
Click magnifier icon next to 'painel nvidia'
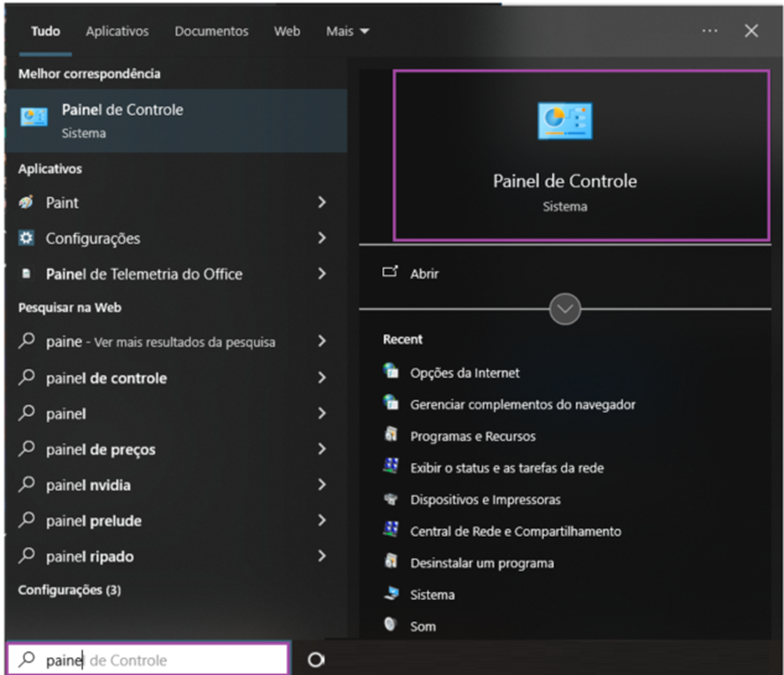(x=27, y=484)
